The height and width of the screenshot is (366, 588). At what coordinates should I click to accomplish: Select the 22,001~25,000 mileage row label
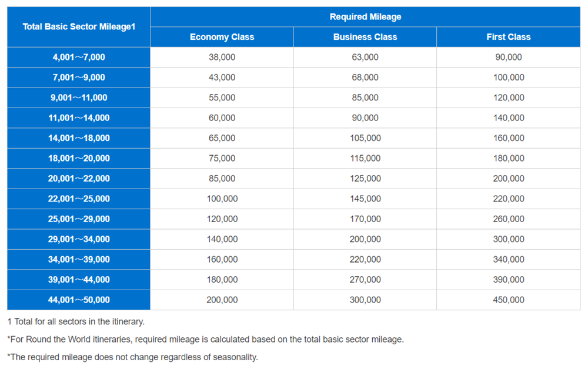[x=79, y=199]
